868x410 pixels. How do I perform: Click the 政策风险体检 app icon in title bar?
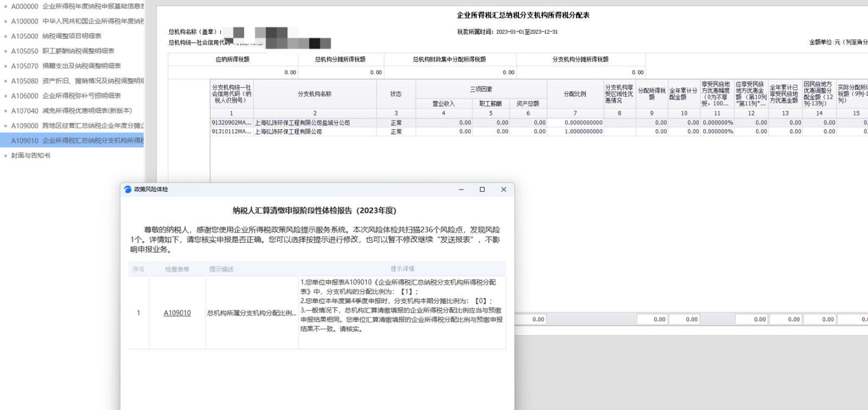click(x=128, y=190)
